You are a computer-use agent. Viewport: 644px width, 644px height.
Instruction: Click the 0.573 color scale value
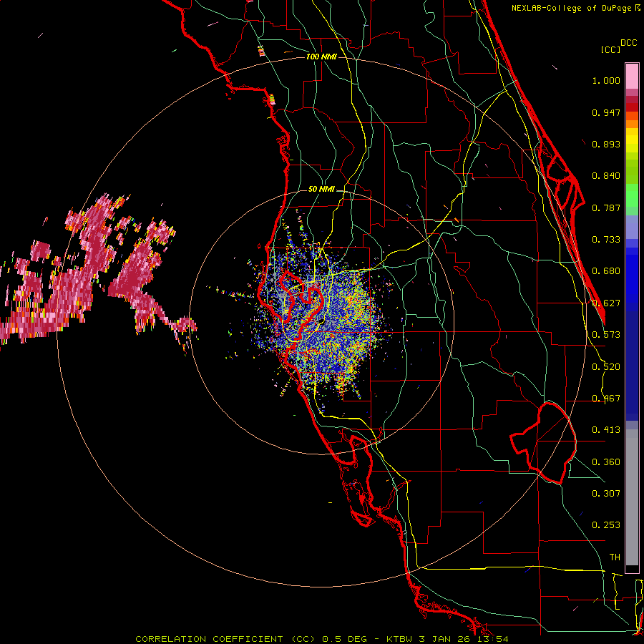(606, 335)
